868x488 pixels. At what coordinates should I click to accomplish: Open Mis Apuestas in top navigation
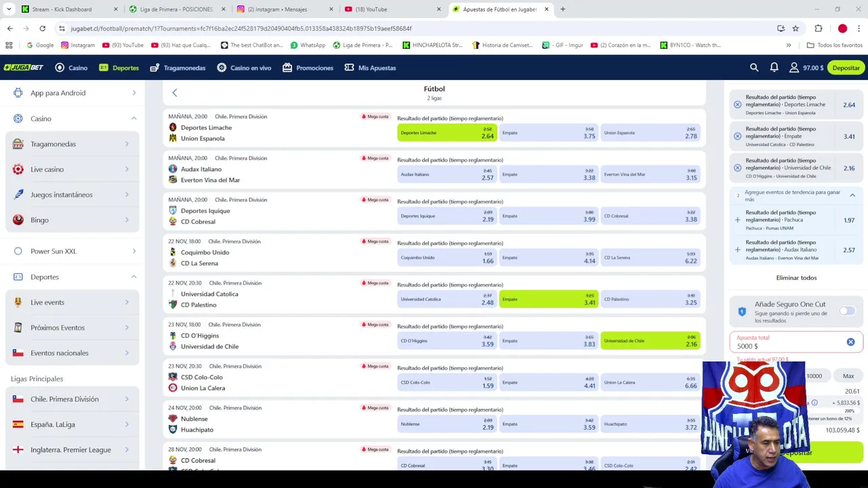pos(370,68)
